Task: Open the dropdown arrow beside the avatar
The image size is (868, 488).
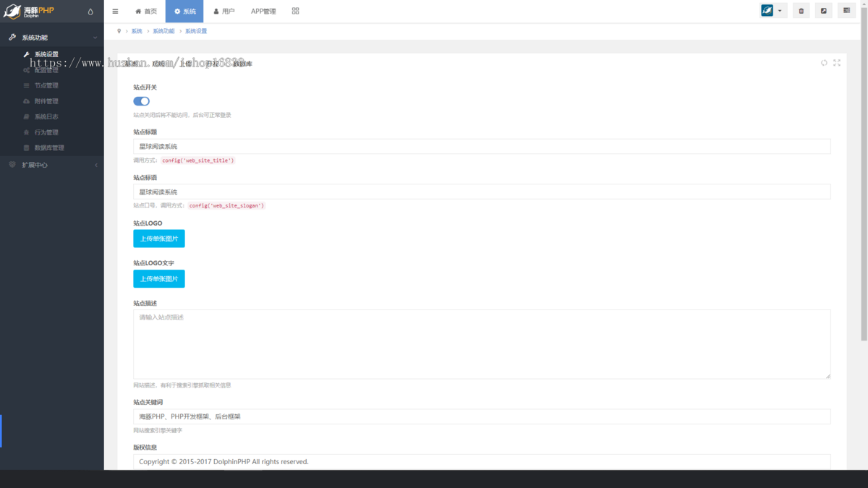Action: (x=780, y=12)
